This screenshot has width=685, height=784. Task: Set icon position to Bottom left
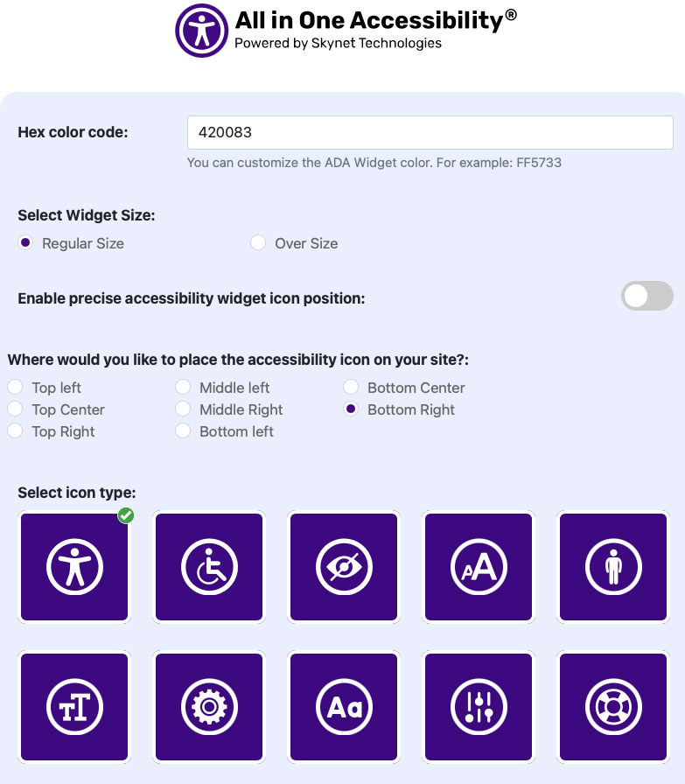(x=183, y=430)
